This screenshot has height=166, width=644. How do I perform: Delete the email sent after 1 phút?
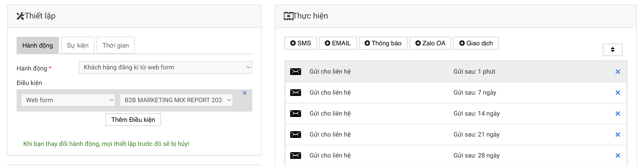[x=617, y=72]
